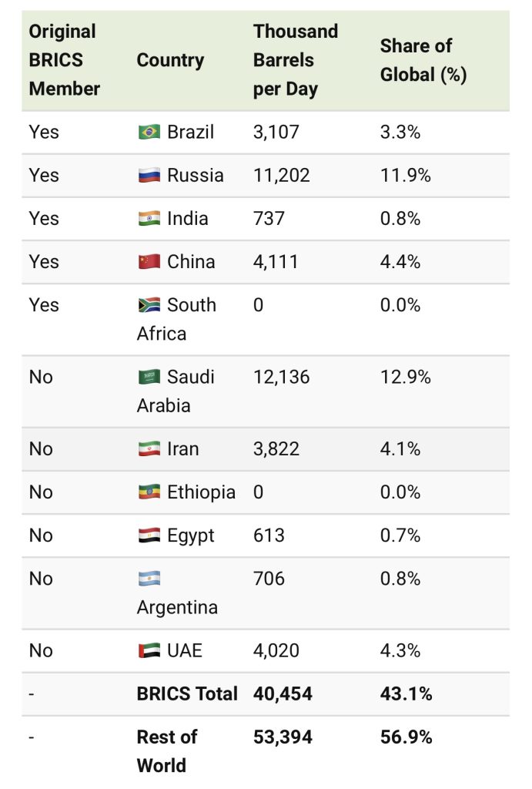Click the South Africa flag icon
Image resolution: width=532 pixels, height=789 pixels.
149,305
